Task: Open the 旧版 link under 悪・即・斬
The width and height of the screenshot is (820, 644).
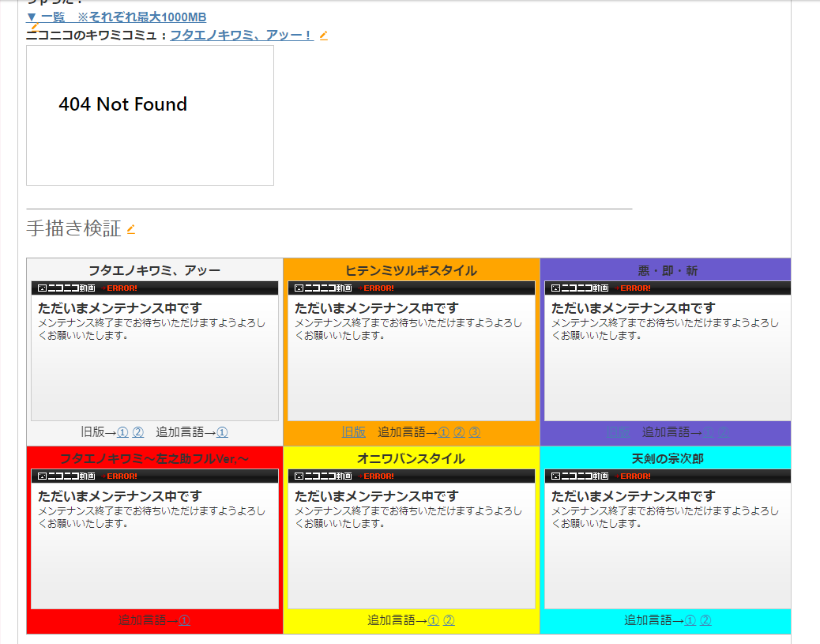Action: [618, 432]
